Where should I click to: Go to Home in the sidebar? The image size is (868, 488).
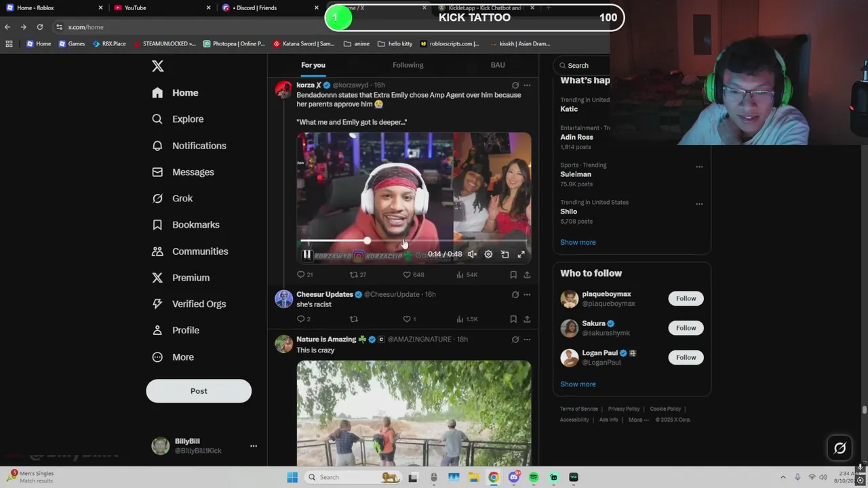(176, 93)
